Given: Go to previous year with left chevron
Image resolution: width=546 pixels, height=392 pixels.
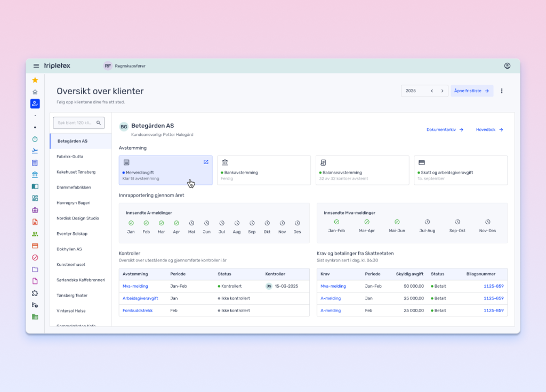Looking at the screenshot, I should coord(432,91).
